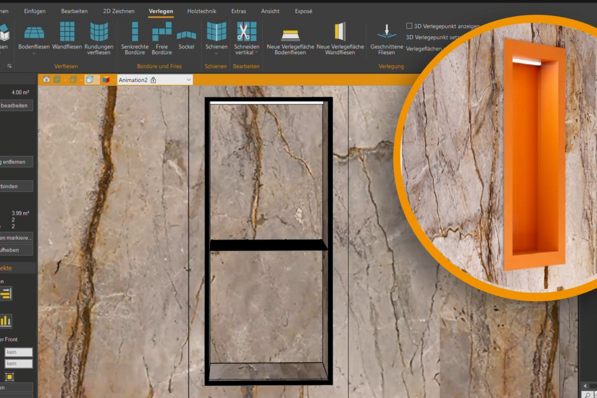Click the second green cube view icon

click(57, 80)
